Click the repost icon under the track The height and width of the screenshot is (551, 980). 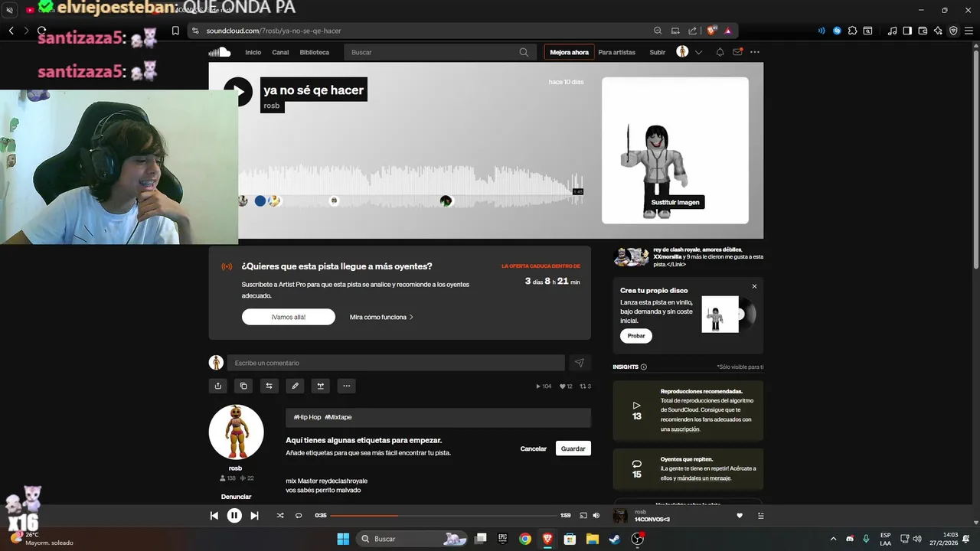click(269, 386)
